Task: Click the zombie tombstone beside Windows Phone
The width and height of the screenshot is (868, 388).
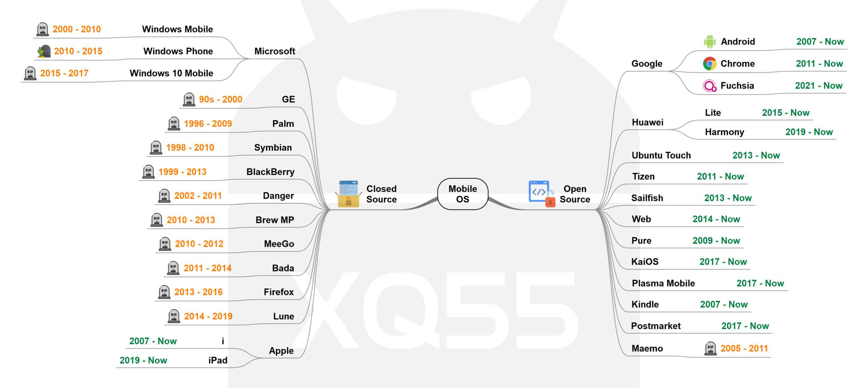Action: tap(44, 51)
